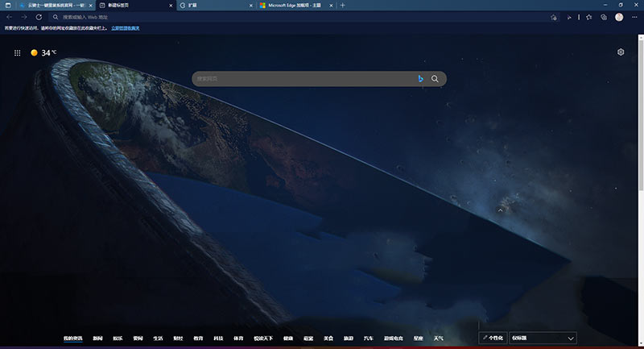Screen dimensions: 644x349
Task: Open the app launcher grid icon
Action: 17,52
